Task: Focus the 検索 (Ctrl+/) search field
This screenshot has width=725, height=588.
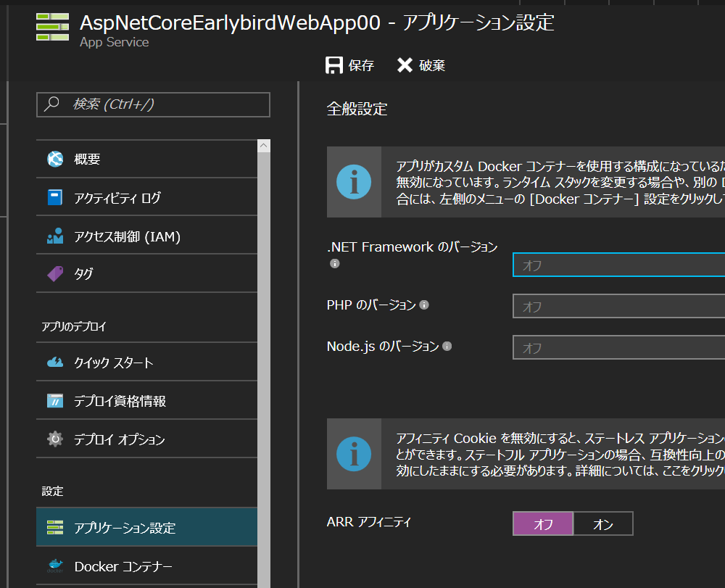Action: click(153, 104)
